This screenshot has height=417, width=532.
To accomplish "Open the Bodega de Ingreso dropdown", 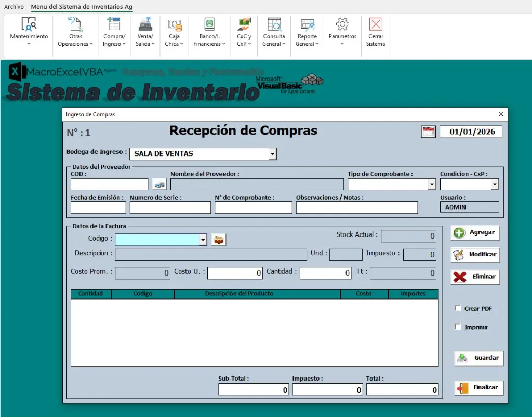I will pyautogui.click(x=272, y=154).
